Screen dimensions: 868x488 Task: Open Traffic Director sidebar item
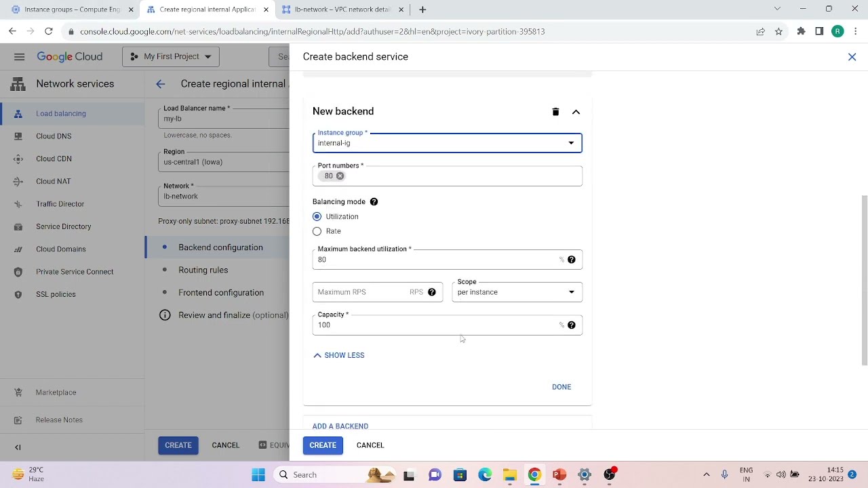click(60, 204)
